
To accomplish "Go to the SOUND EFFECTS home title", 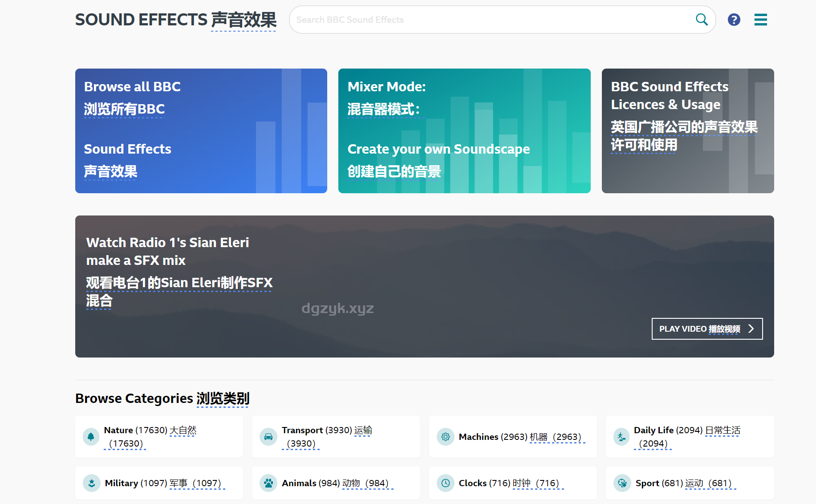I will point(176,20).
